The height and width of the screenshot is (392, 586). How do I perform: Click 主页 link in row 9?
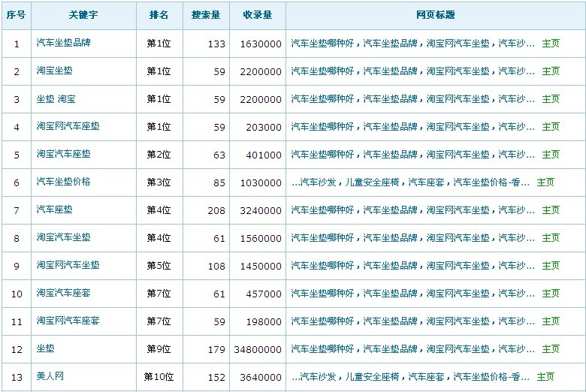coord(551,266)
